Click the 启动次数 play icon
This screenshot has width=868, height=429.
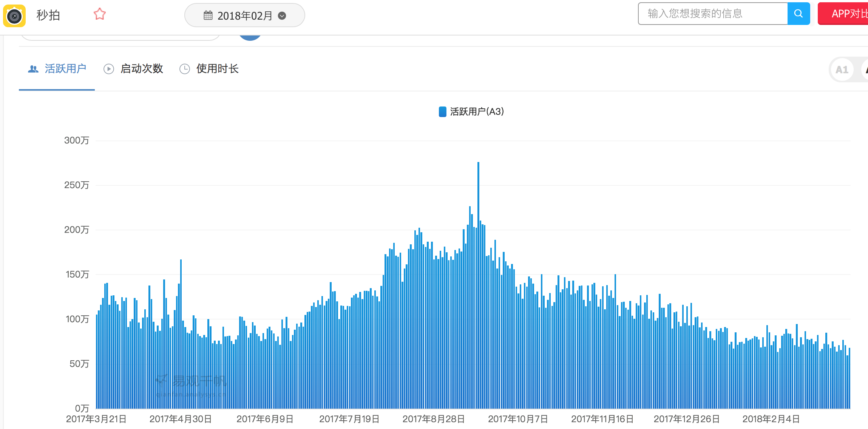109,69
